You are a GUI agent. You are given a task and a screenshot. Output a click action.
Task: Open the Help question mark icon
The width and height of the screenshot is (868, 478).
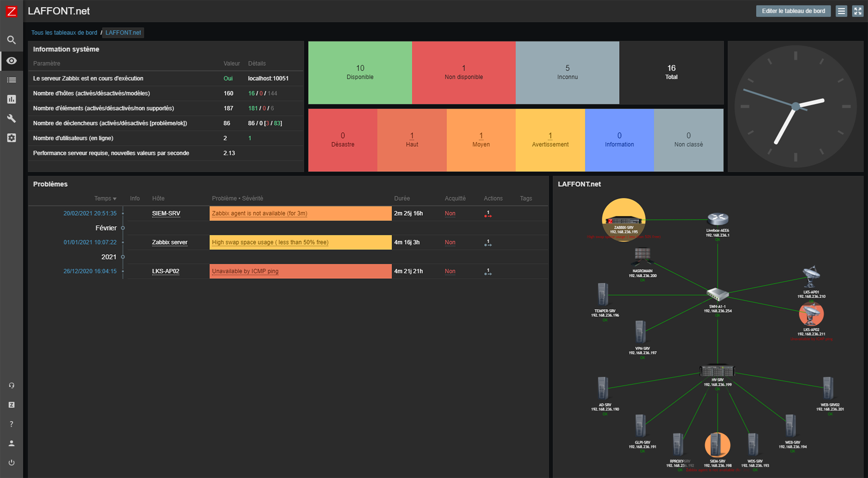pos(12,424)
